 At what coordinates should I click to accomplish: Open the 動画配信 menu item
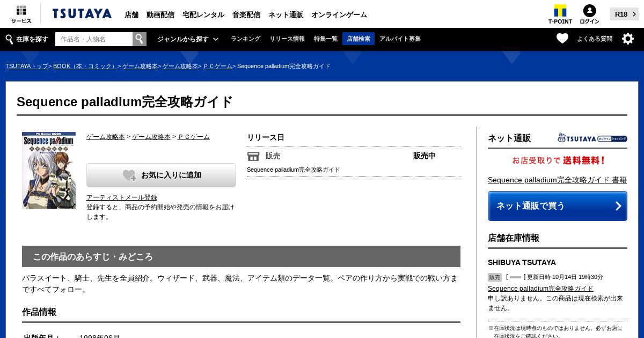(160, 14)
